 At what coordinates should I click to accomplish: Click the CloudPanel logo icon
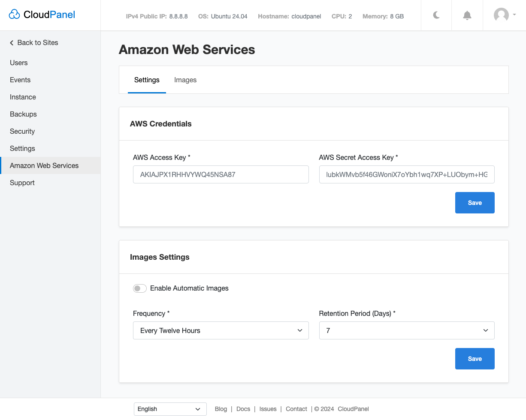coord(15,15)
